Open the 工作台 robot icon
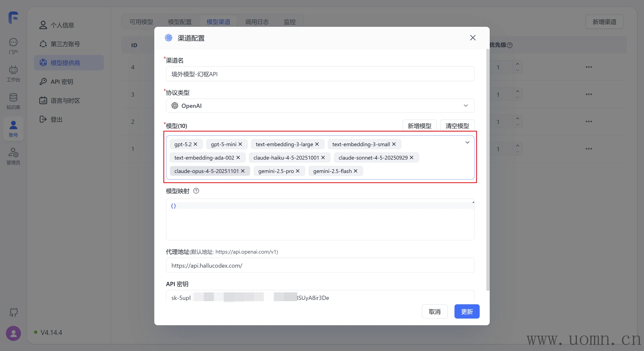 coord(13,70)
